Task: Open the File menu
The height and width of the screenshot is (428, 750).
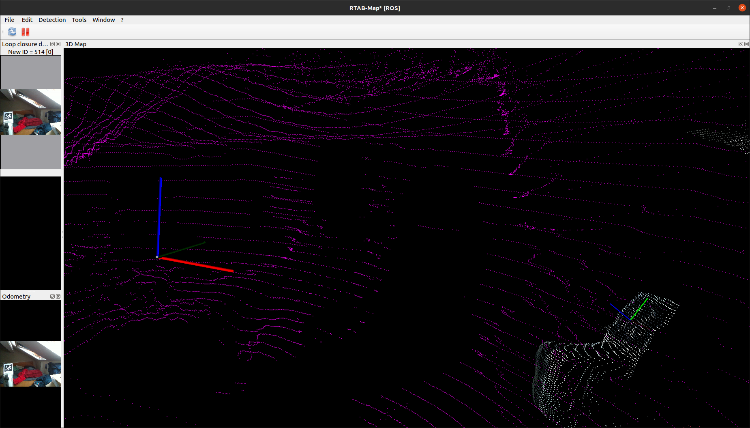Action: pos(9,20)
